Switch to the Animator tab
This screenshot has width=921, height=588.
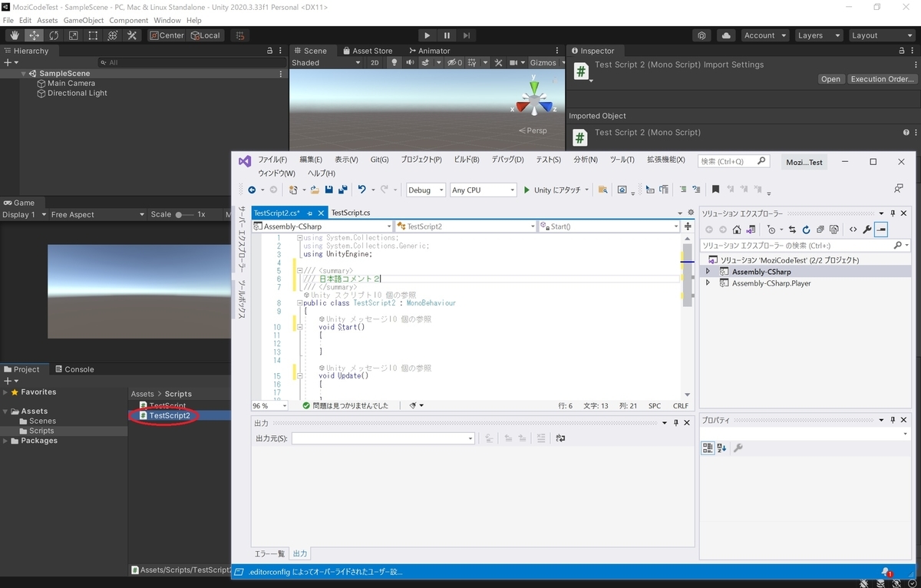coord(428,51)
